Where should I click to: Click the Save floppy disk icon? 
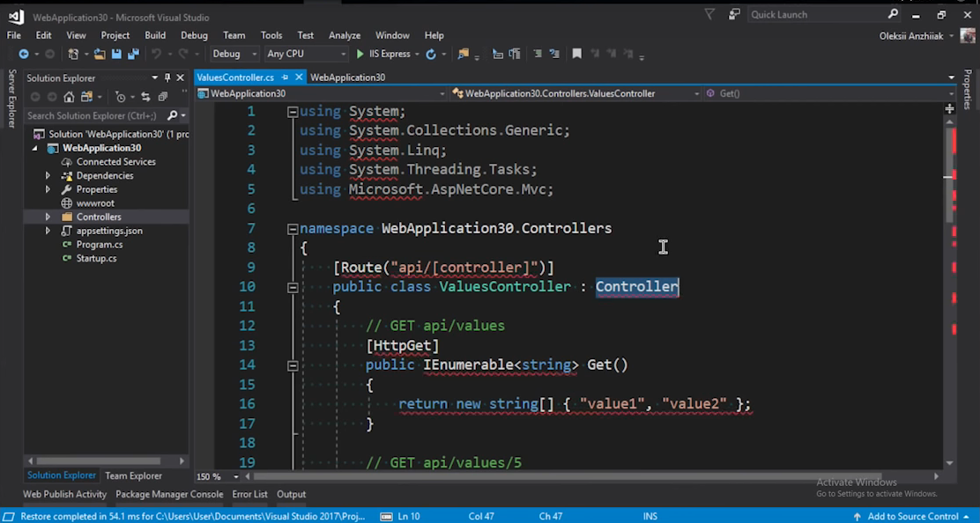pos(116,55)
